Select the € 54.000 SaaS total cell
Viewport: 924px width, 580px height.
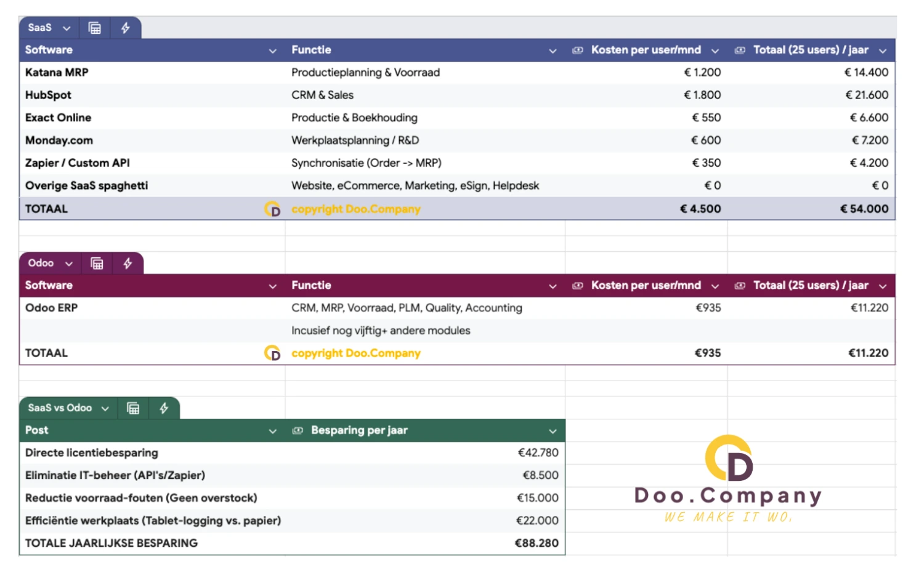pyautogui.click(x=811, y=209)
